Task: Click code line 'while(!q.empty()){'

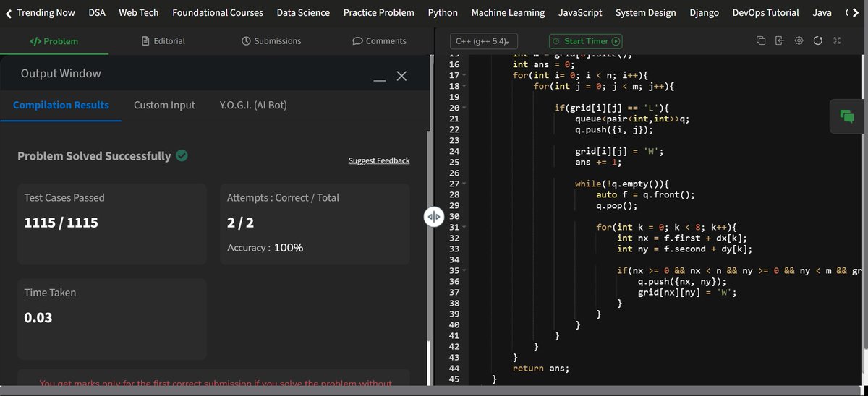Action: click(x=622, y=184)
